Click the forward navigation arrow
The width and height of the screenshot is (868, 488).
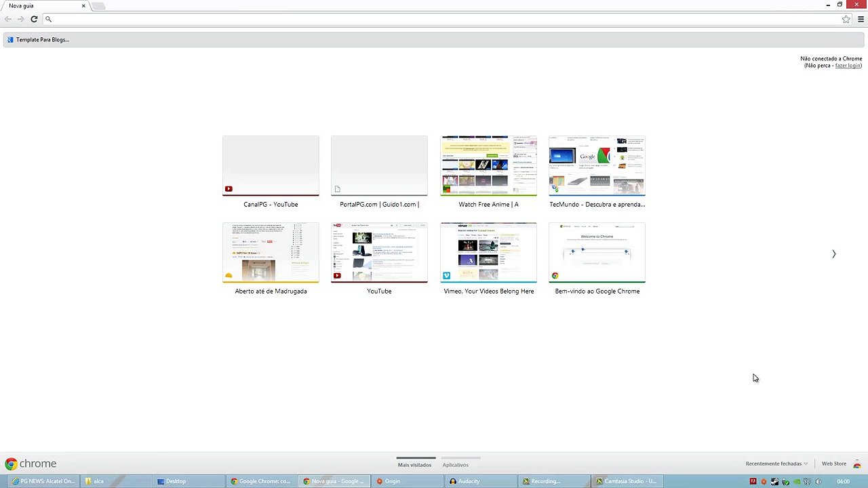click(20, 19)
